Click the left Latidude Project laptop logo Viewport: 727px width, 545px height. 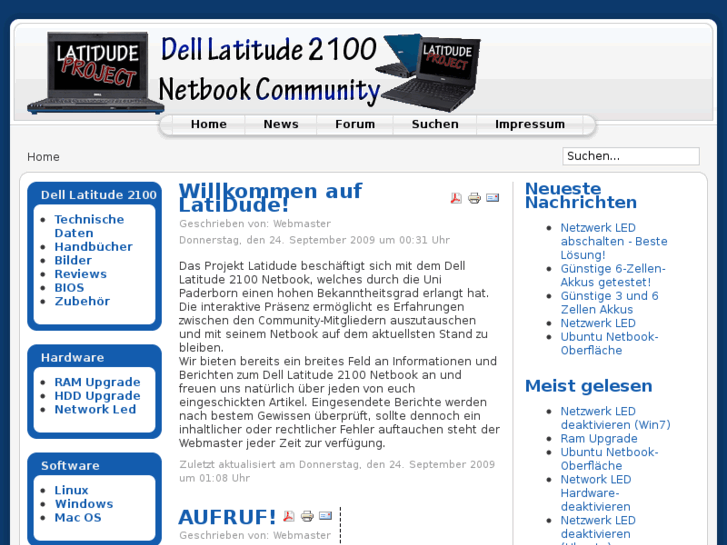coord(96,73)
